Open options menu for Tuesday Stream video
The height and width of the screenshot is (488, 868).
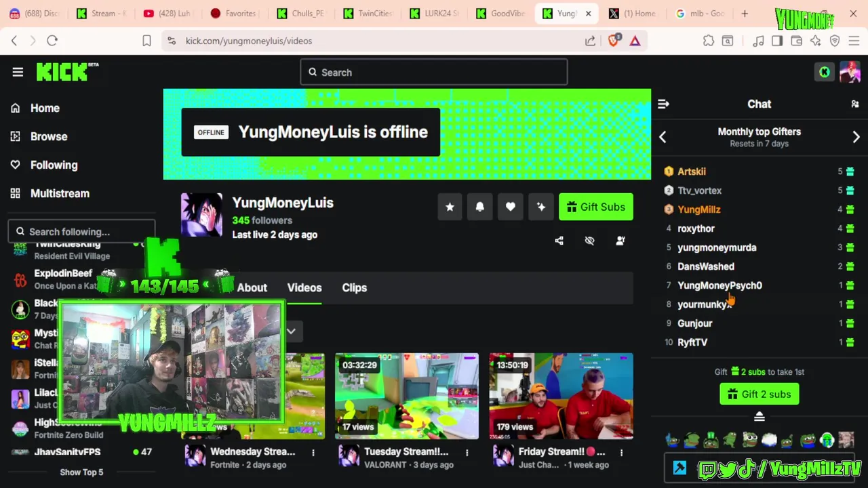(467, 452)
